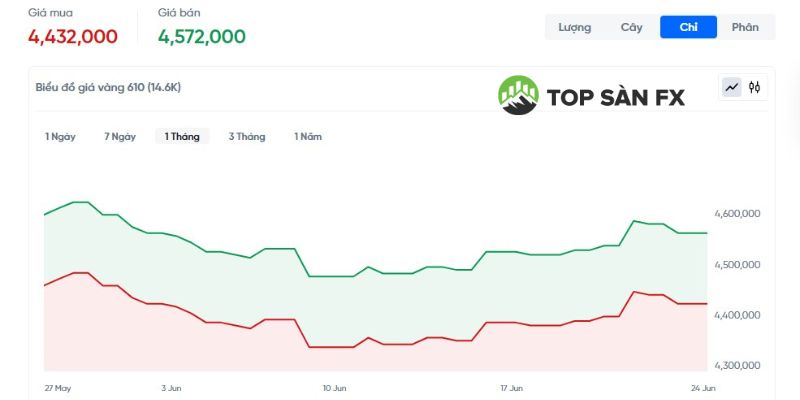Switch to the 3 Tháng range
This screenshot has width=800, height=400.
click(x=247, y=136)
